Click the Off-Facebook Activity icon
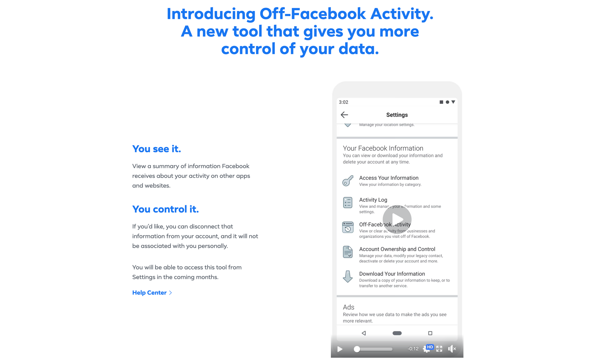 click(348, 226)
